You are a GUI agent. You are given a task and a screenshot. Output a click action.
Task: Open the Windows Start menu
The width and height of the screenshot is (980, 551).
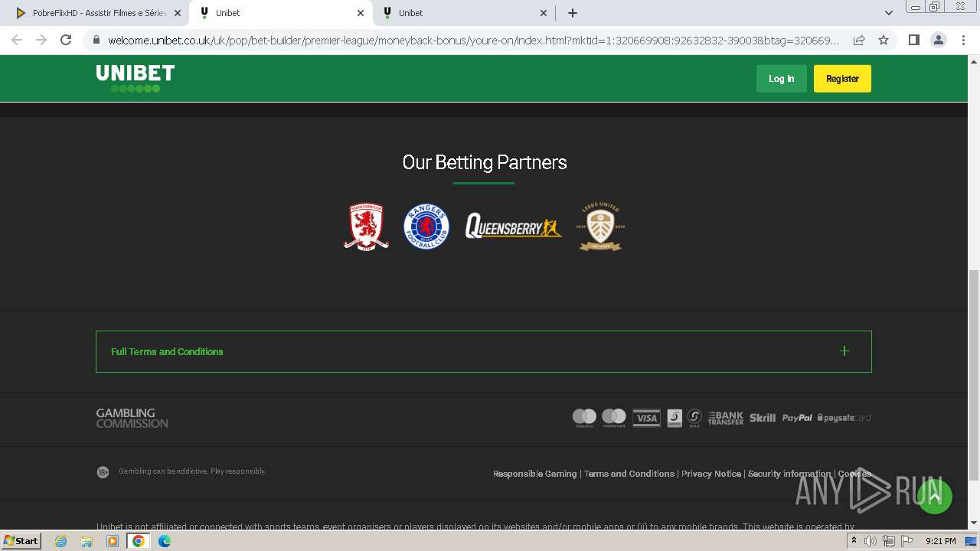point(21,541)
